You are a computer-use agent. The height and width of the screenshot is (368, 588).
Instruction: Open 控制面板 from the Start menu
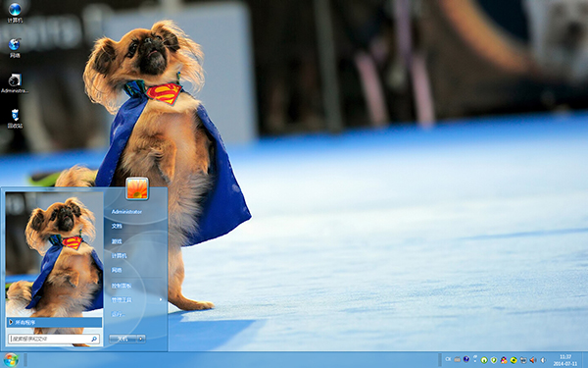(x=122, y=286)
